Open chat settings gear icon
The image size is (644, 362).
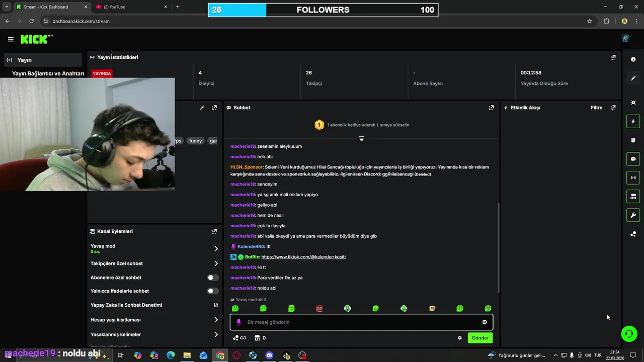pos(459,338)
